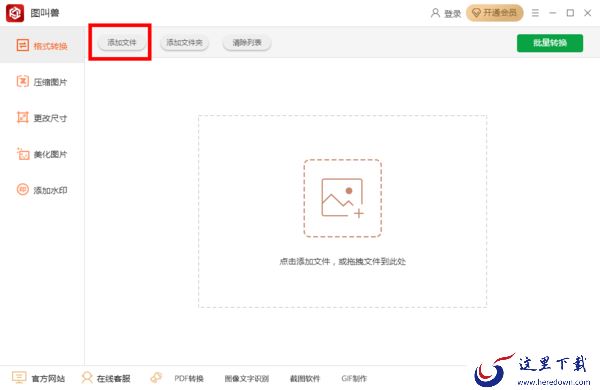Start conversion with 批量转换 button
The image size is (600, 390).
(x=550, y=43)
